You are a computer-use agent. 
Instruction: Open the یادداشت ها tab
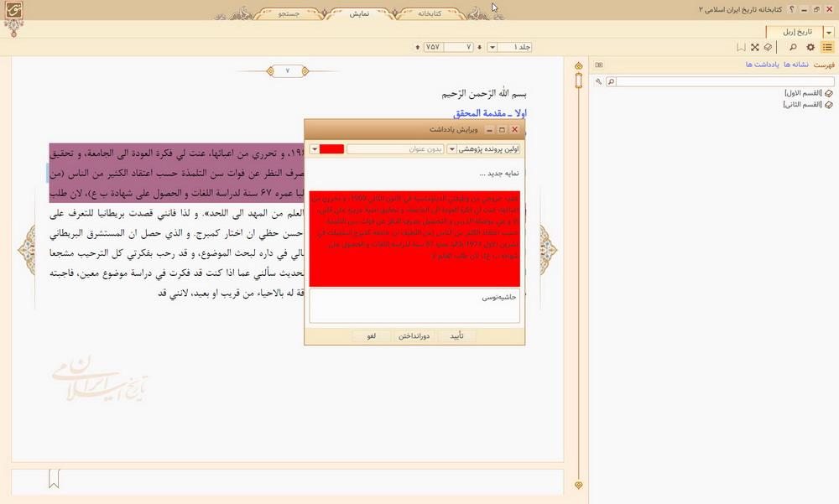(x=763, y=65)
